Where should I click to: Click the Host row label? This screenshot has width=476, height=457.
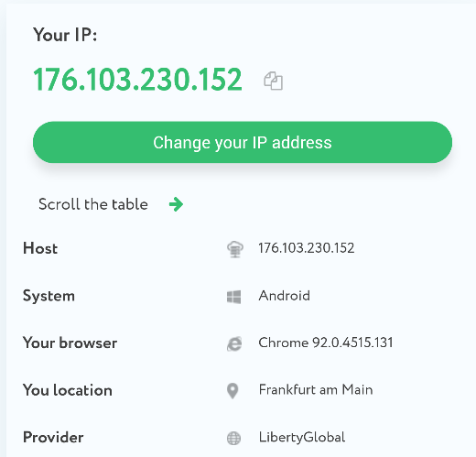coord(40,248)
